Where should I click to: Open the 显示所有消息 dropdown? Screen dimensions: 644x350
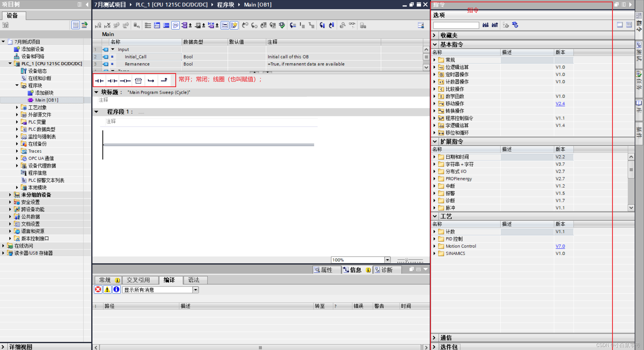tap(196, 290)
